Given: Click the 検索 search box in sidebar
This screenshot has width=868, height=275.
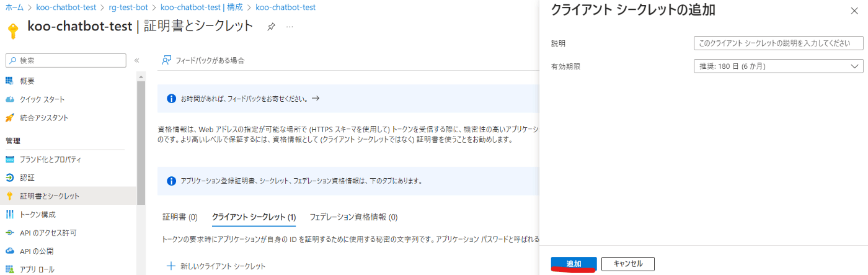Looking at the screenshot, I should click(65, 60).
